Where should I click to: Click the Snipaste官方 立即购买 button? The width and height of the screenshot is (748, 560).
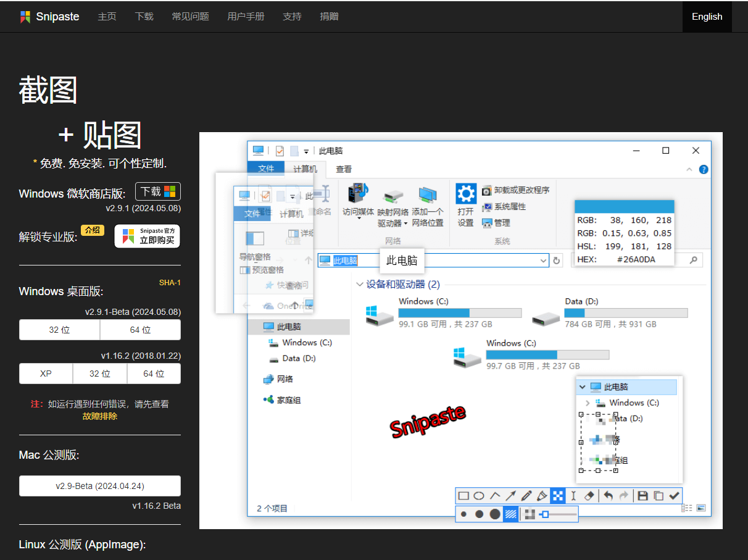pos(147,236)
